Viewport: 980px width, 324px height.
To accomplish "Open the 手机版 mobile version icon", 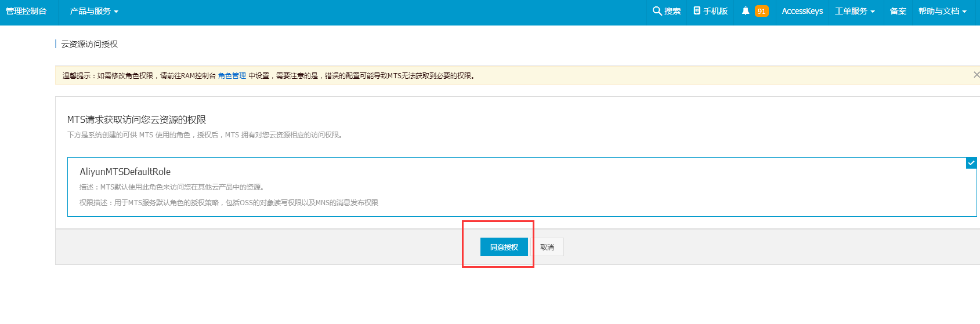I will point(697,11).
